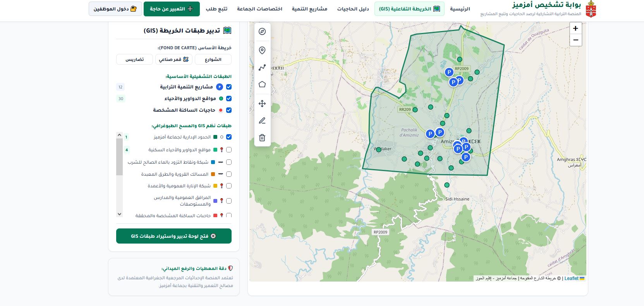Switch base map to قمر صناعي
The height and width of the screenshot is (306, 644).
click(x=174, y=59)
